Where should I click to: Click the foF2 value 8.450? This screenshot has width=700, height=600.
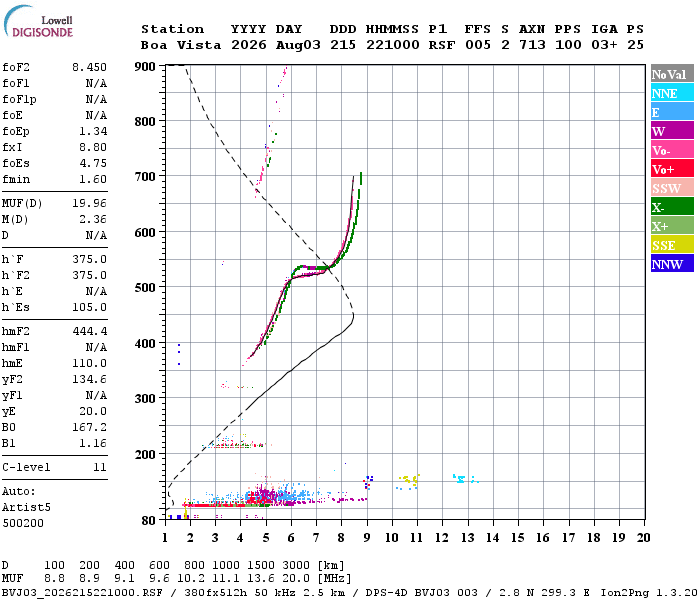click(89, 67)
